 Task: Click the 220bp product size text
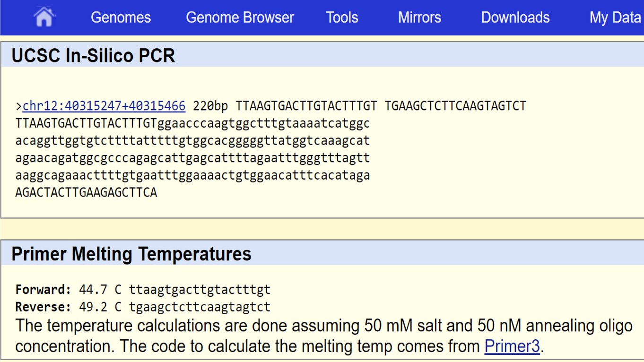coord(210,106)
